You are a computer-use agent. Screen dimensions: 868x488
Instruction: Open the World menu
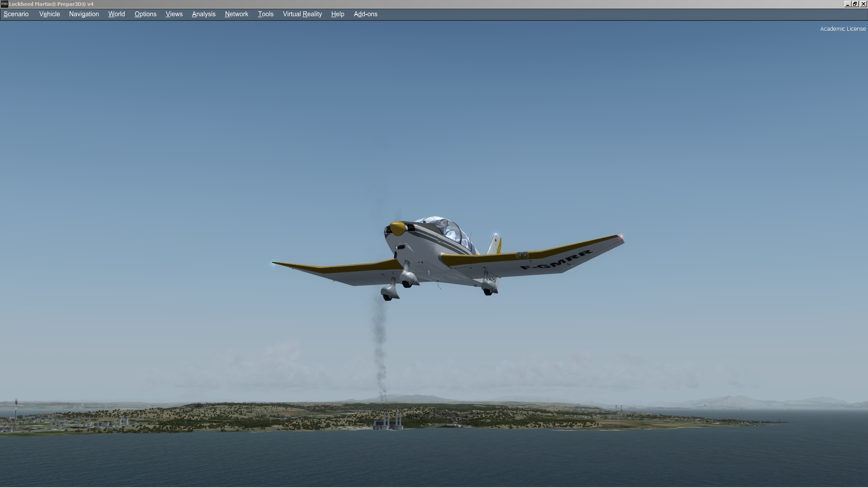point(117,14)
